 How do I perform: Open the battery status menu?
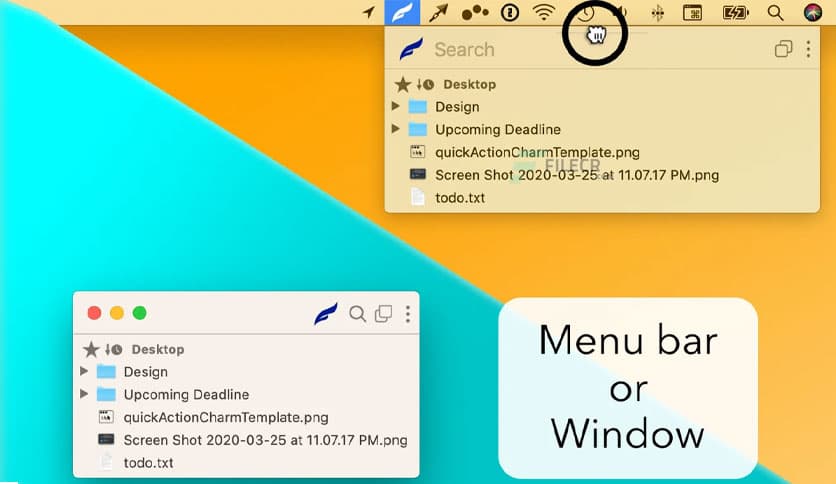[735, 13]
